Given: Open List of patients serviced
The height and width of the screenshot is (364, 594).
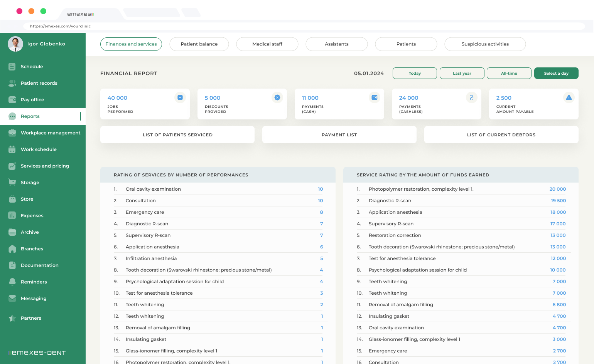Looking at the screenshot, I should tap(177, 135).
